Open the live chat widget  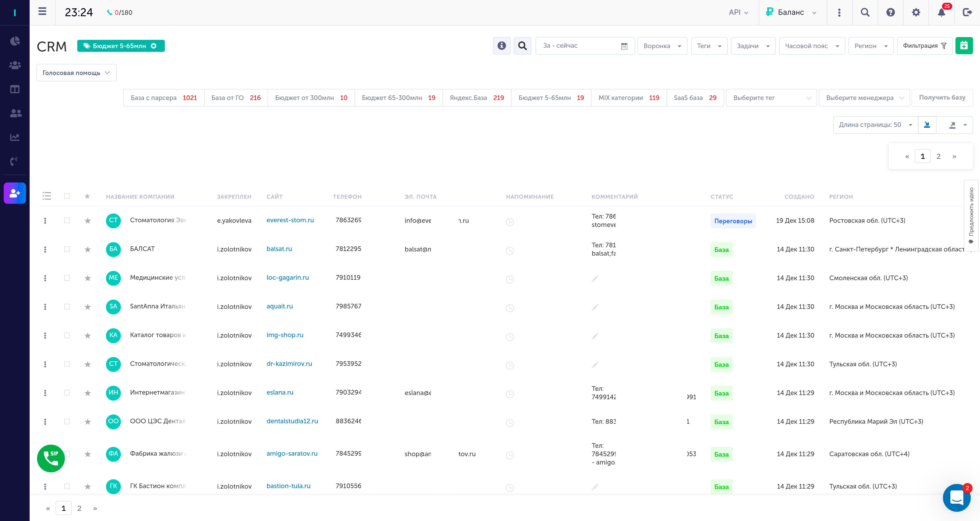pos(956,497)
